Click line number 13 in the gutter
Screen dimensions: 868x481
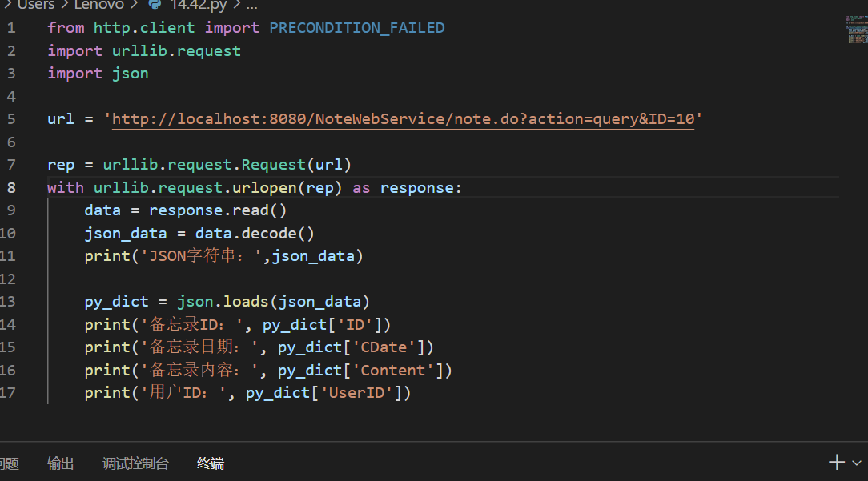click(x=9, y=302)
